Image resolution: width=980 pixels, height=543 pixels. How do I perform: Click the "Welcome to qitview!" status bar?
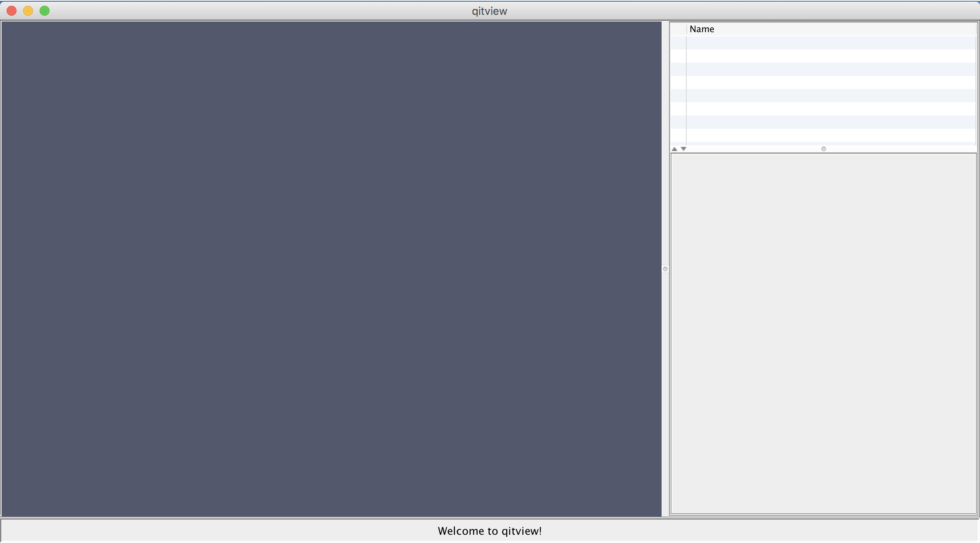[x=490, y=531]
